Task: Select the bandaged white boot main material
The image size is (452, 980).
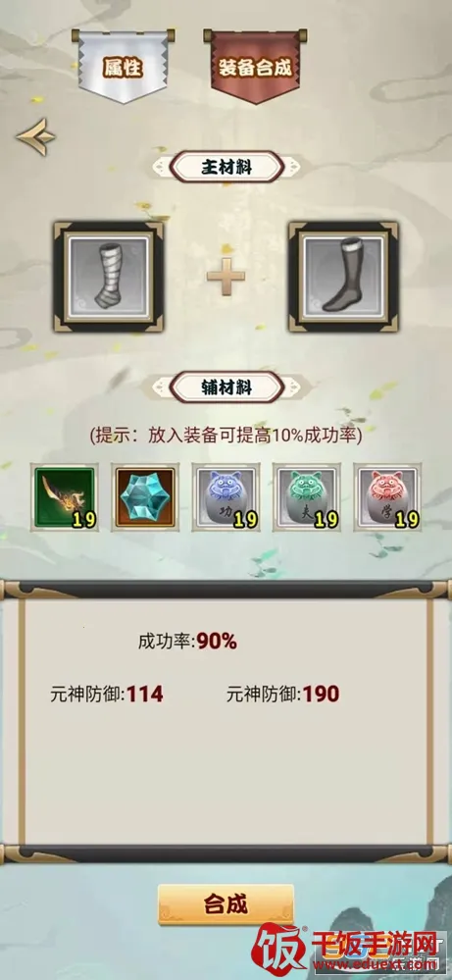Action: tap(109, 277)
